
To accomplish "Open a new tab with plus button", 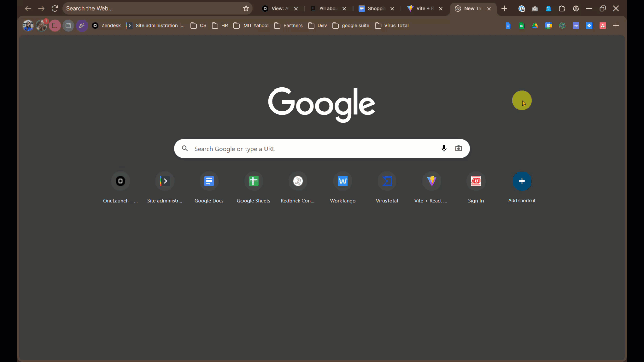I will click(504, 8).
